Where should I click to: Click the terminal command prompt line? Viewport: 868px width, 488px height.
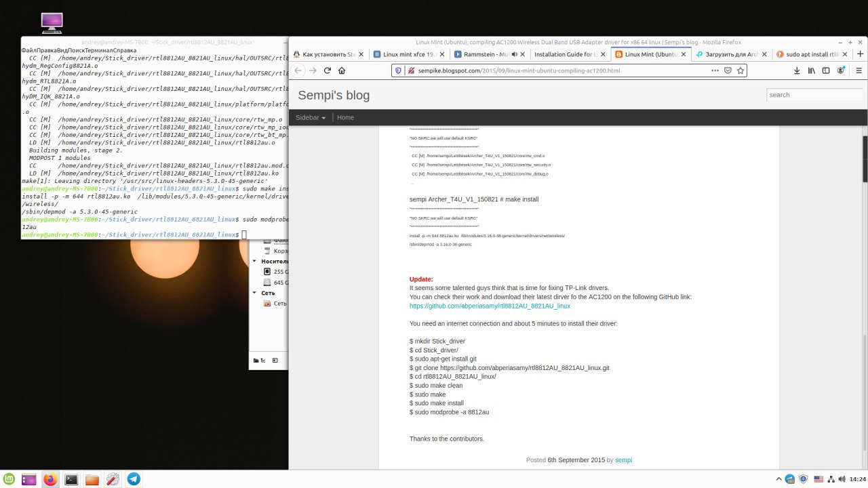click(x=155, y=235)
